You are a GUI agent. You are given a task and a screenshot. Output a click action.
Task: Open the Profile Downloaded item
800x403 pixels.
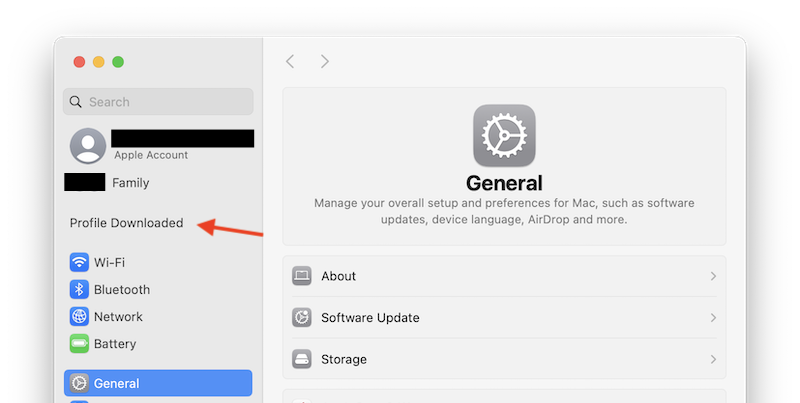[126, 223]
